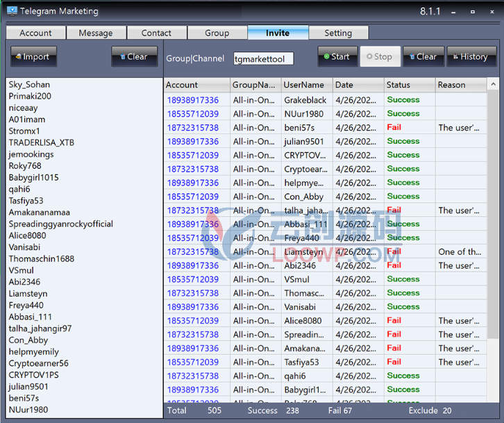Click the Success 238 status entry
Image resolution: width=504 pixels, height=423 pixels.
[274, 410]
